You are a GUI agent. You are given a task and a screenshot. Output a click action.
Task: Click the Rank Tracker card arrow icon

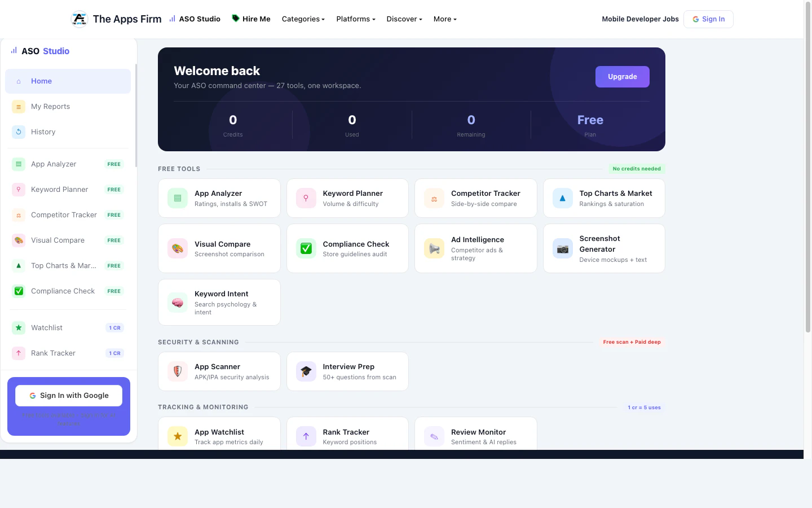tap(306, 436)
